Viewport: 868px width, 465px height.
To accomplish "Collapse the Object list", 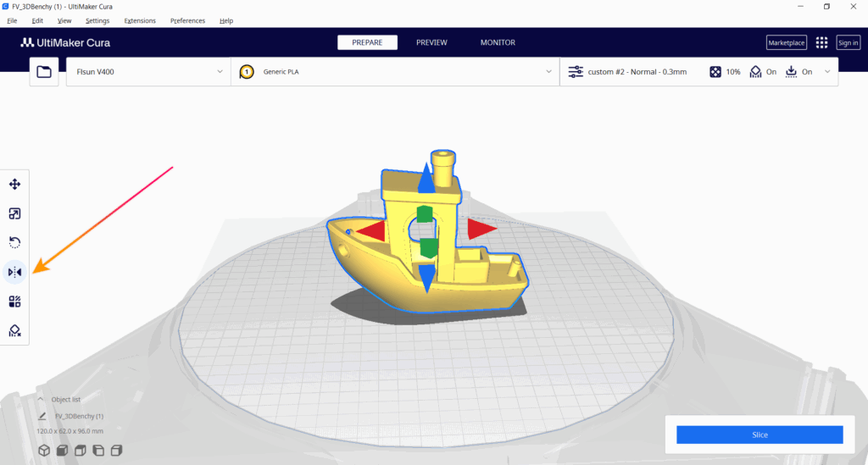I will tap(41, 399).
